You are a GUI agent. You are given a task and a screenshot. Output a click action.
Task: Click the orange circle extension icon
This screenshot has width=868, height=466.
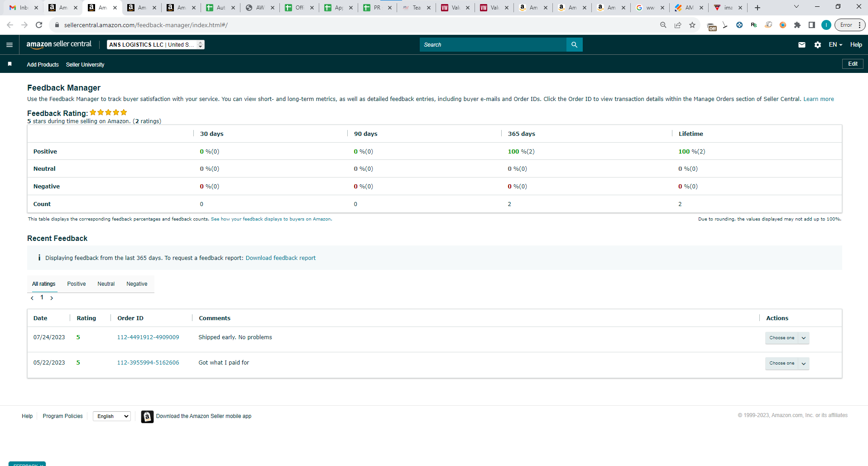coord(783,25)
